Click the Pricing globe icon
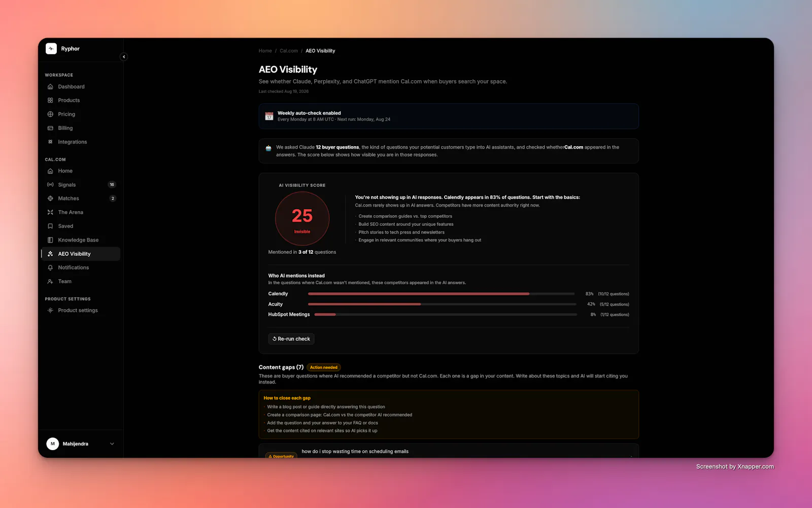 50,114
